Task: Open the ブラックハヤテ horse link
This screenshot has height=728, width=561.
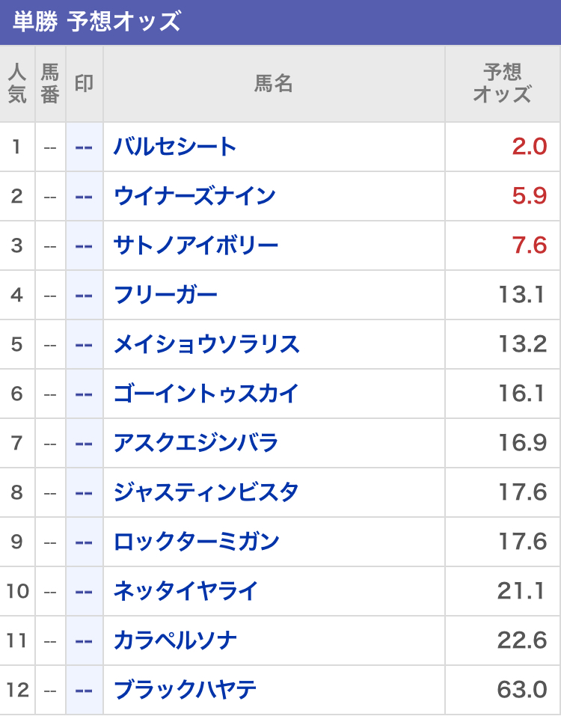Action: pos(185,690)
